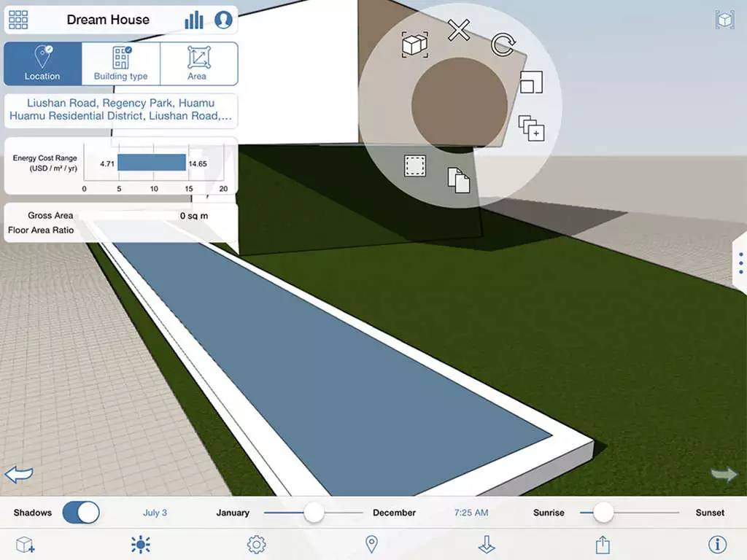
Task: Click the duplicate-plus icon in radial menu
Action: coord(531,128)
